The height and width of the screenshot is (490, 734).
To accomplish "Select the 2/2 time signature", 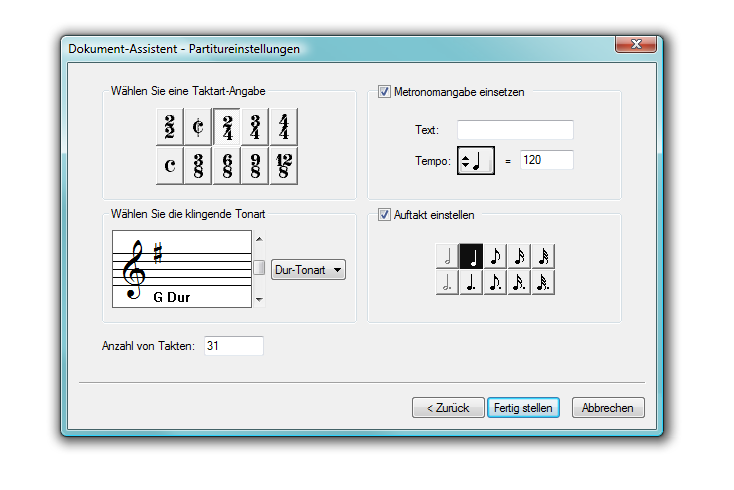I will pyautogui.click(x=170, y=127).
